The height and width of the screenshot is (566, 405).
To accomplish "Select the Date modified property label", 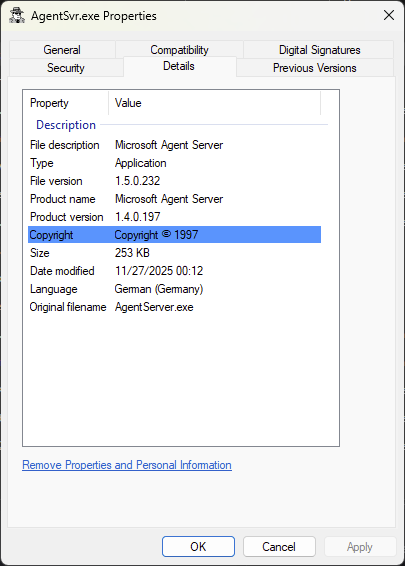I will [62, 271].
